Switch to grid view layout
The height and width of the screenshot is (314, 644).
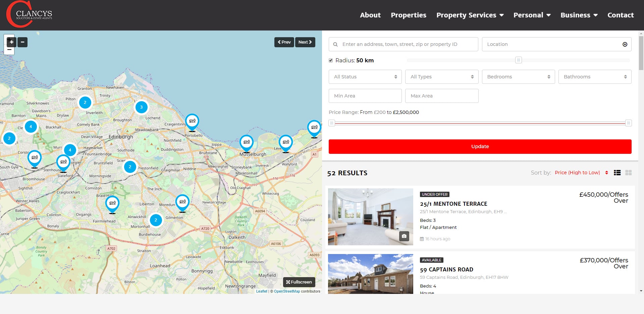point(629,173)
